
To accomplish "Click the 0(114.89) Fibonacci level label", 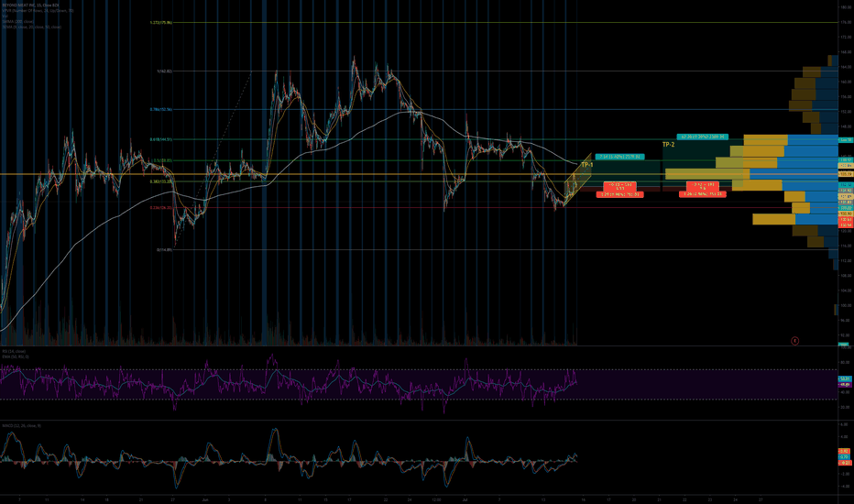I will click(164, 249).
